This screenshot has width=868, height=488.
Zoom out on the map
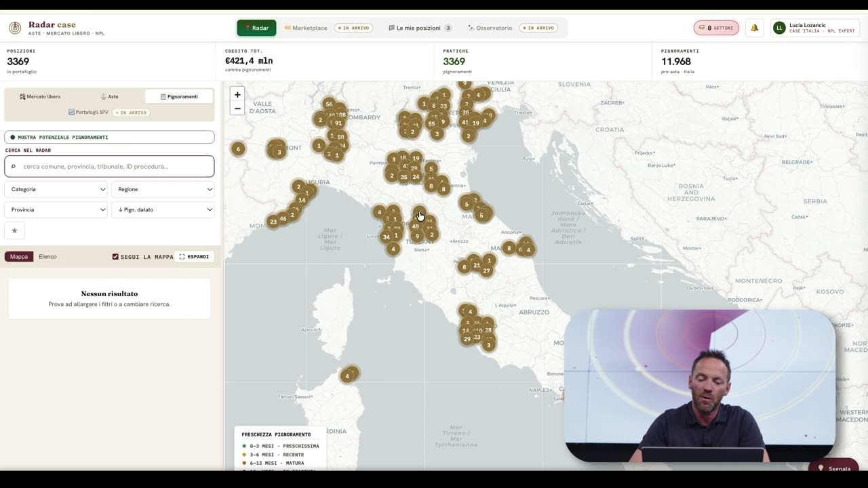point(237,108)
